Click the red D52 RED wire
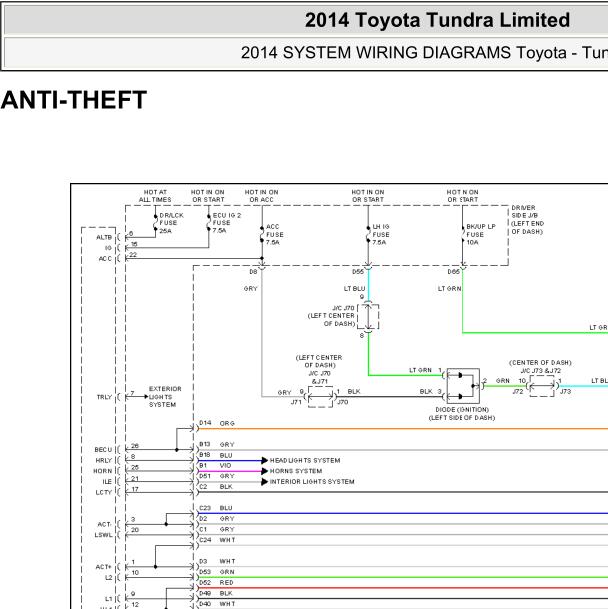Screen dimensions: 608x609 pos(402,588)
